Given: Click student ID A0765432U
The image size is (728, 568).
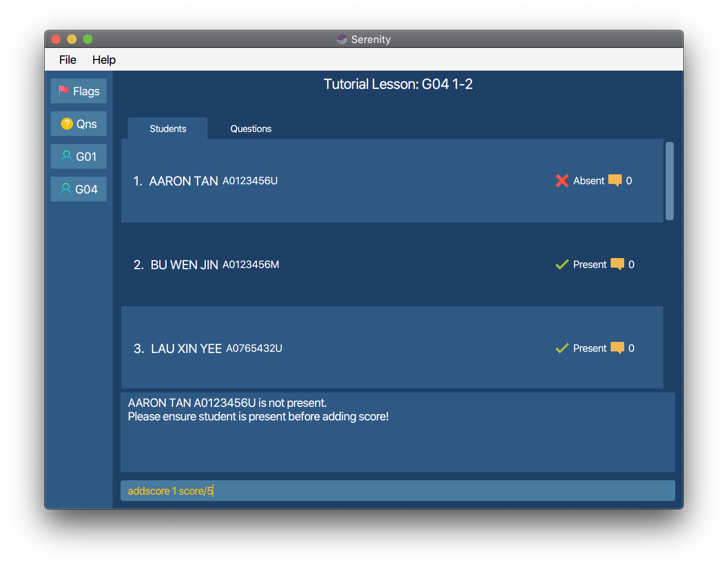Looking at the screenshot, I should pyautogui.click(x=254, y=349).
